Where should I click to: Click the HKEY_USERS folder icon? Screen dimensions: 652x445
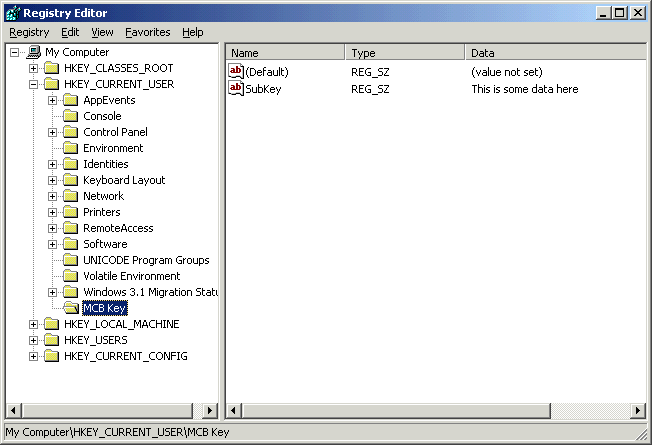pos(52,340)
